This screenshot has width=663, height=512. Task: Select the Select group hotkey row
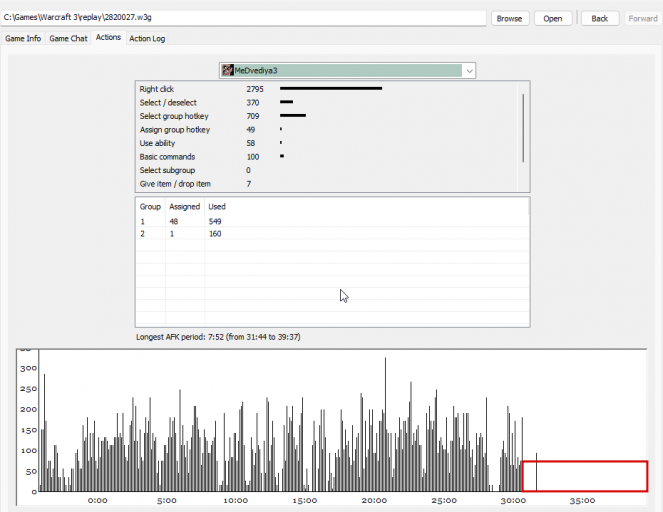click(x=328, y=116)
